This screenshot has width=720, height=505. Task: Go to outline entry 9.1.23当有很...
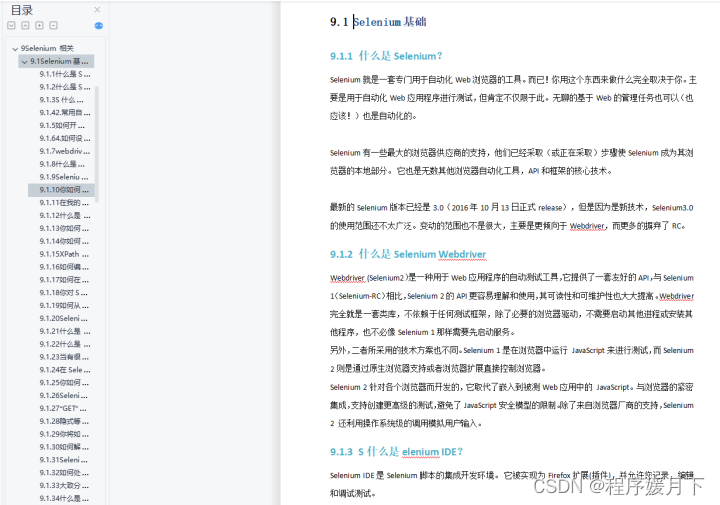pyautogui.click(x=64, y=357)
